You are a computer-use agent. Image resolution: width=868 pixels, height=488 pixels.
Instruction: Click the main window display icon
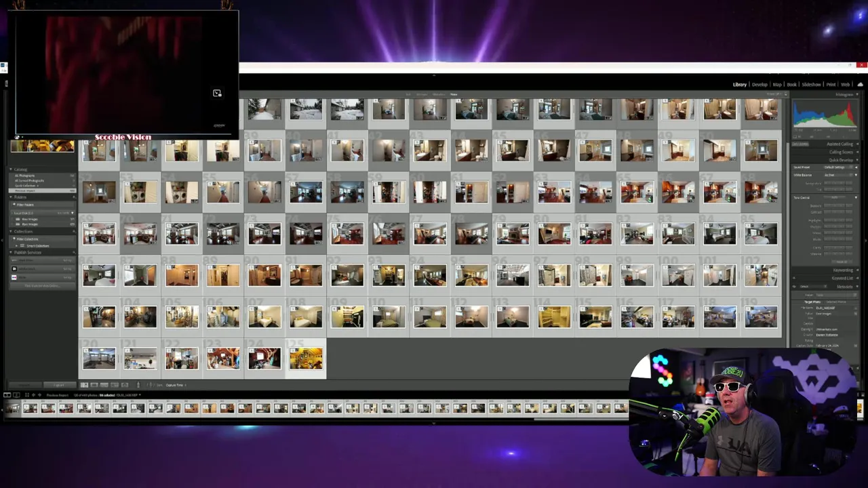pyautogui.click(x=7, y=394)
